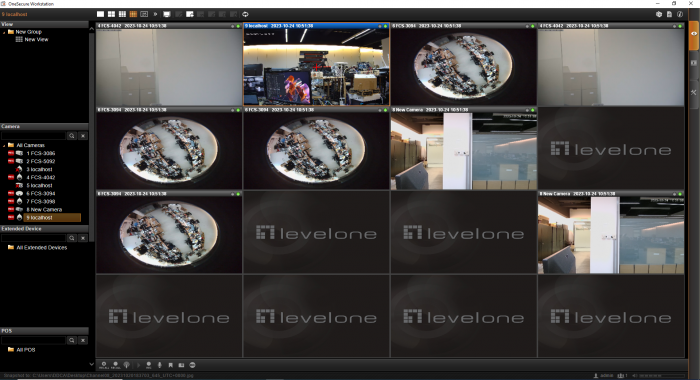Collapse the New Group tree node
Image resolution: width=700 pixels, height=380 pixels.
tap(4, 32)
